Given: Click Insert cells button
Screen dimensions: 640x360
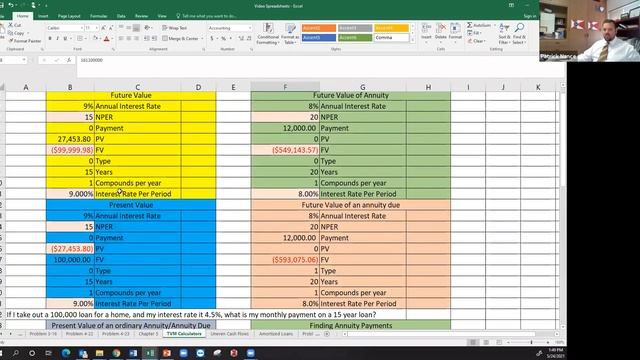Looking at the screenshot, I should [x=426, y=32].
